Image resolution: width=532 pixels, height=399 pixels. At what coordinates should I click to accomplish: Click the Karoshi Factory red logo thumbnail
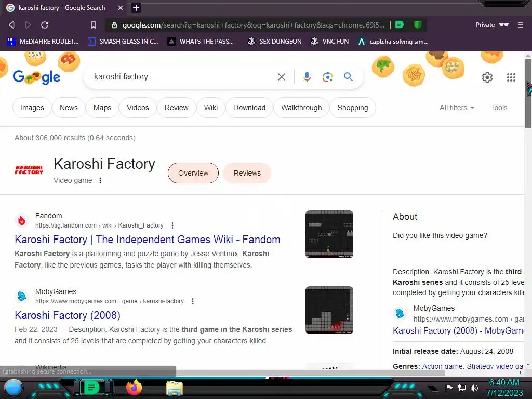29,170
